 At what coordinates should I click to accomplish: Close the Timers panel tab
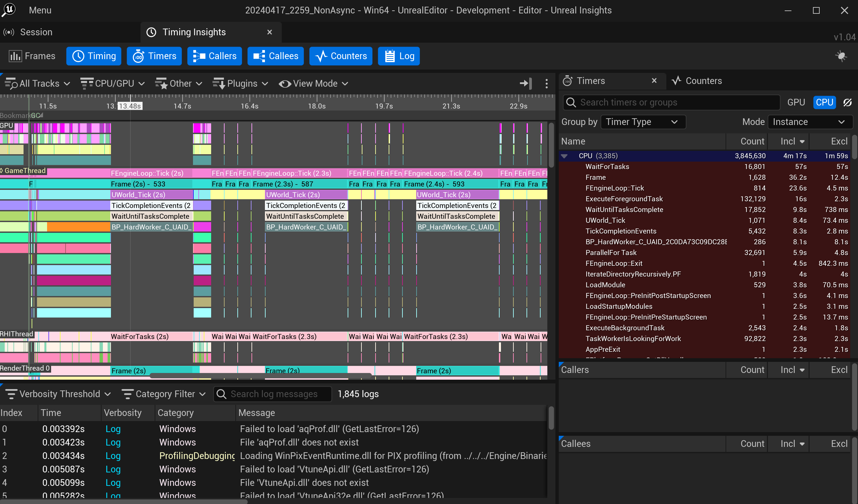point(654,81)
